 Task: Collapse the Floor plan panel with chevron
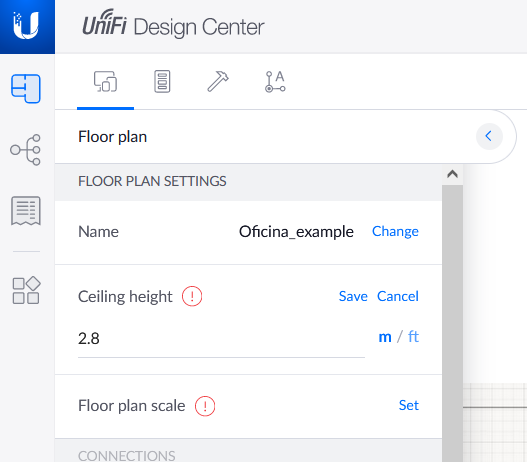click(489, 136)
